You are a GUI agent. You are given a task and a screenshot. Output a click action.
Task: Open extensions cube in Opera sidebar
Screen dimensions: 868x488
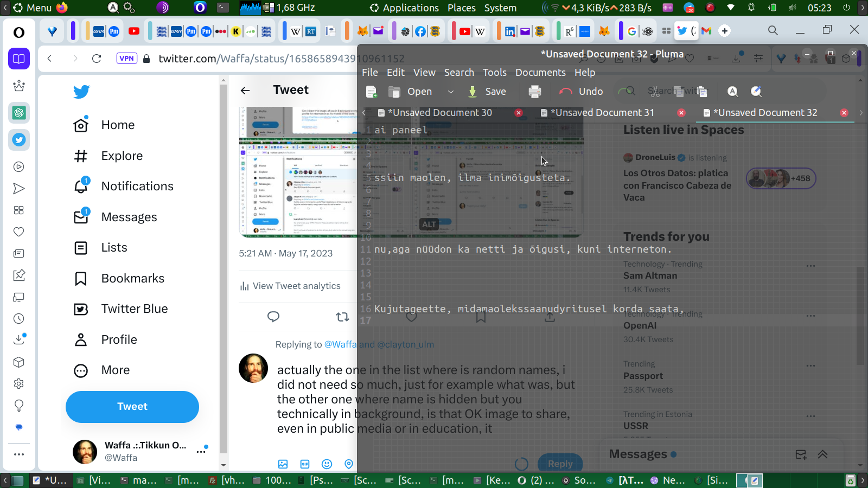pyautogui.click(x=19, y=362)
